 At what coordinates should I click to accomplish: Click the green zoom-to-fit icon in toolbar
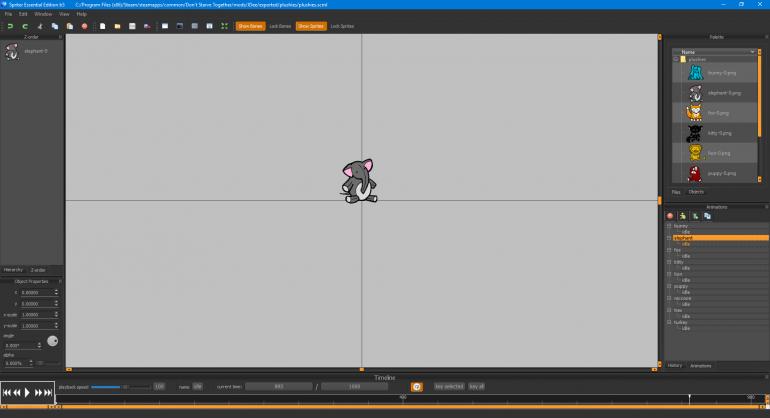tap(223, 25)
